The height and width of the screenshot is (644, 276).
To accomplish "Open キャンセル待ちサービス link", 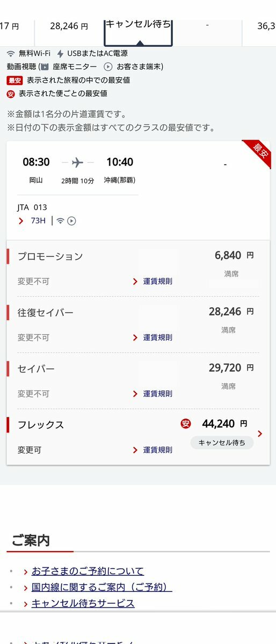I will pos(83,603).
